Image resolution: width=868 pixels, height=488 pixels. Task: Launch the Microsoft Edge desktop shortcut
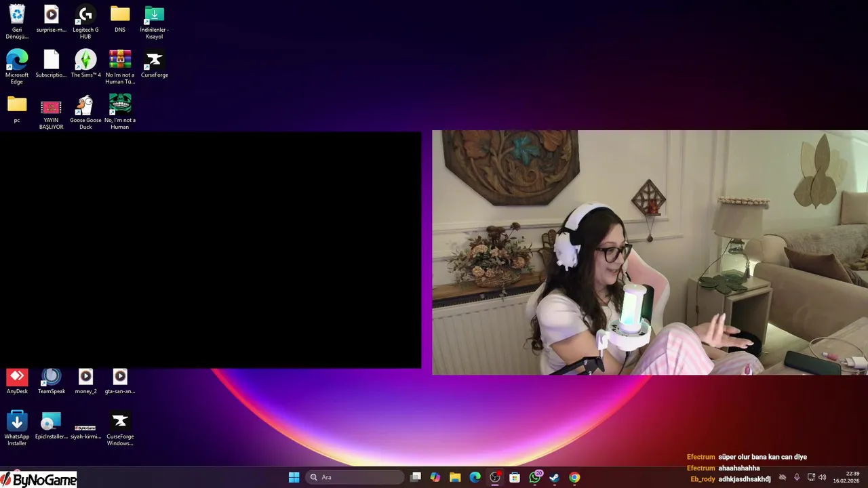click(x=17, y=67)
